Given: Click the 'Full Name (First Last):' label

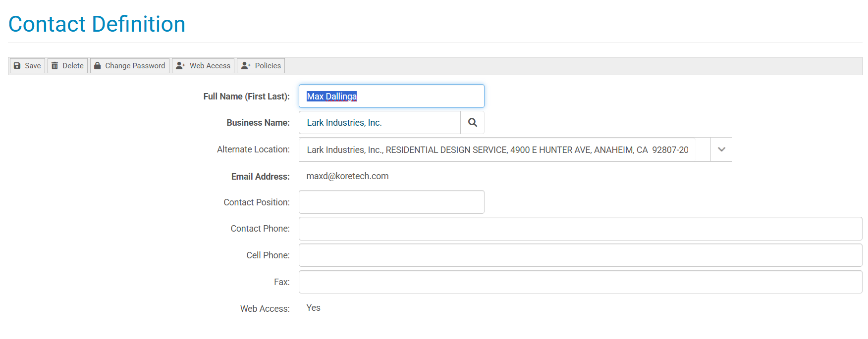Looking at the screenshot, I should click(x=246, y=97).
